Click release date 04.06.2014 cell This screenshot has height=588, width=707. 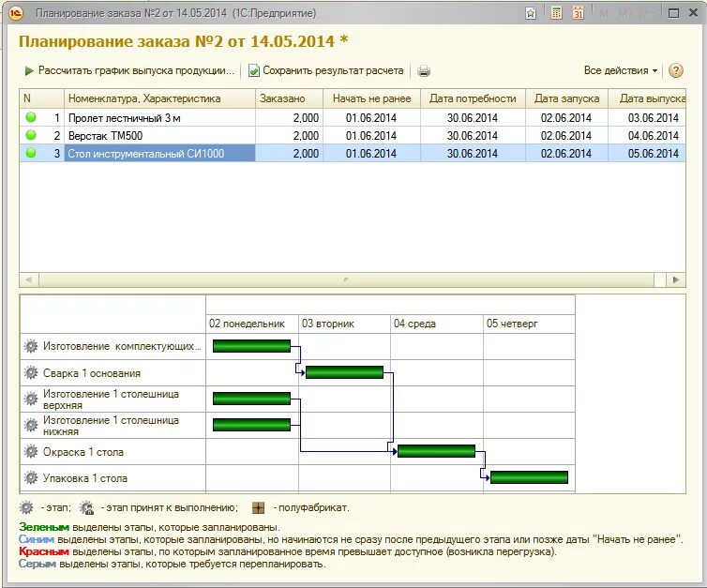coord(647,135)
